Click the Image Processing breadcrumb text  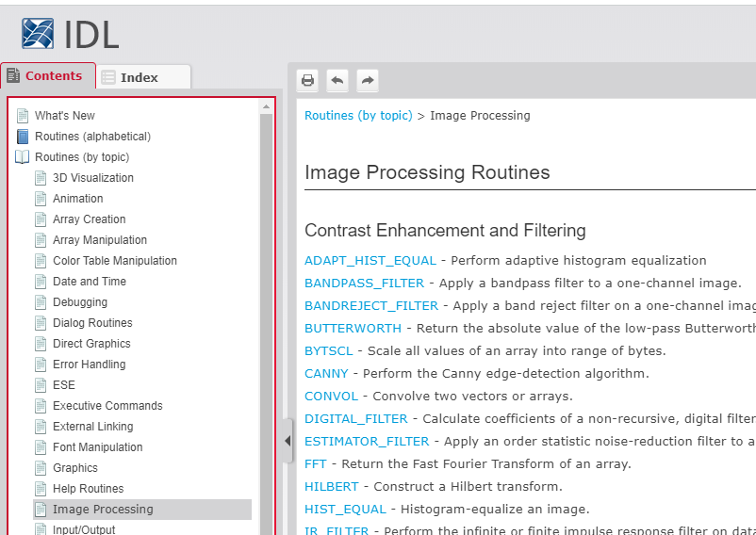(x=480, y=116)
